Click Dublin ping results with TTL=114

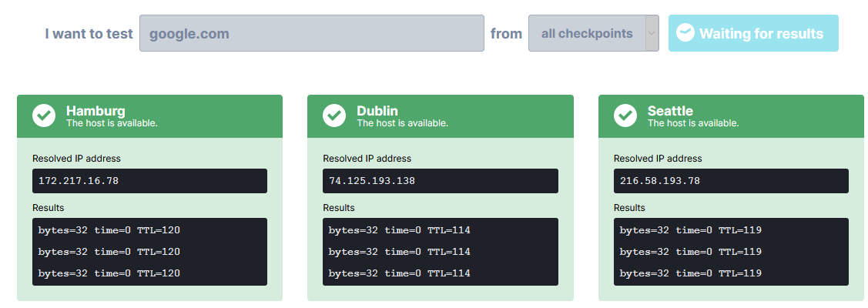440,252
